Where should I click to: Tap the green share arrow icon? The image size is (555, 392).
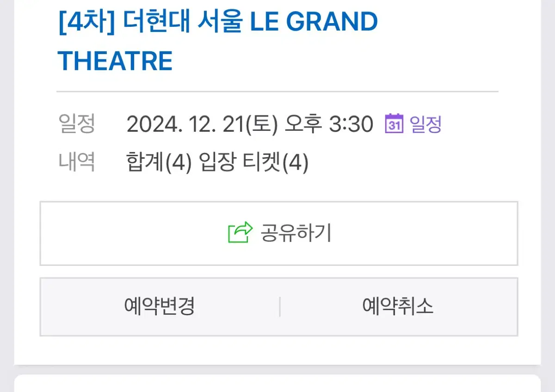240,233
